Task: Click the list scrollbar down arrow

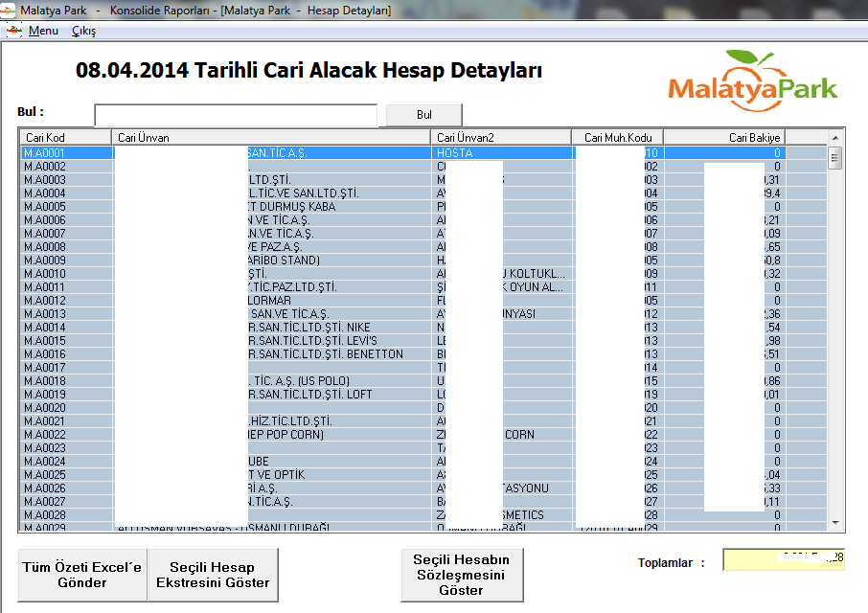Action: click(835, 522)
